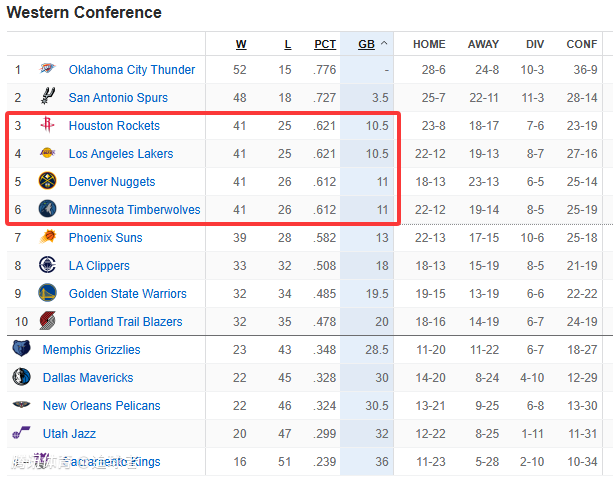This screenshot has width=613, height=479.
Task: Open the Utah Jazz team link
Action: 70,434
